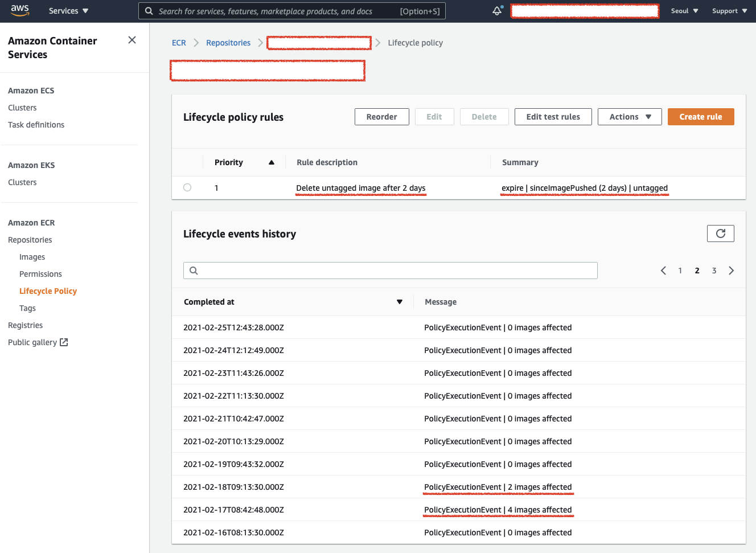This screenshot has height=553, width=756.
Task: Refresh the Lifecycle events history
Action: point(720,234)
